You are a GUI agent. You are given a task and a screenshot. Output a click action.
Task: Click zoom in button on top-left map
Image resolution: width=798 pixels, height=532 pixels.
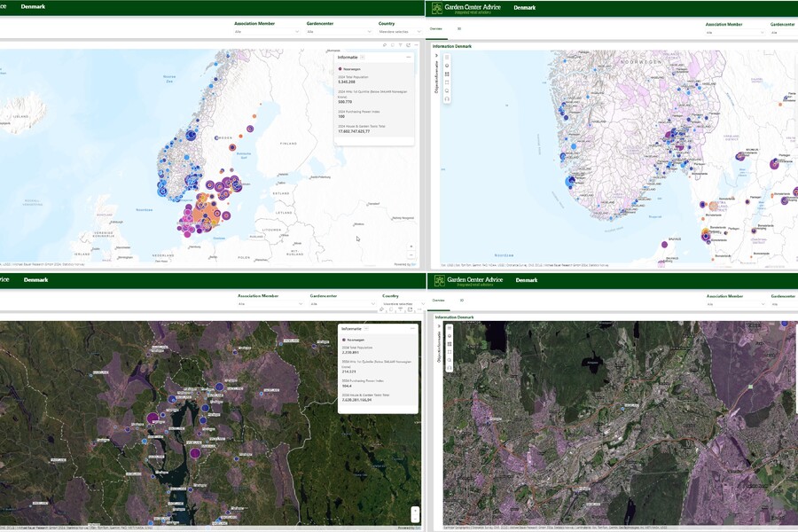411,246
